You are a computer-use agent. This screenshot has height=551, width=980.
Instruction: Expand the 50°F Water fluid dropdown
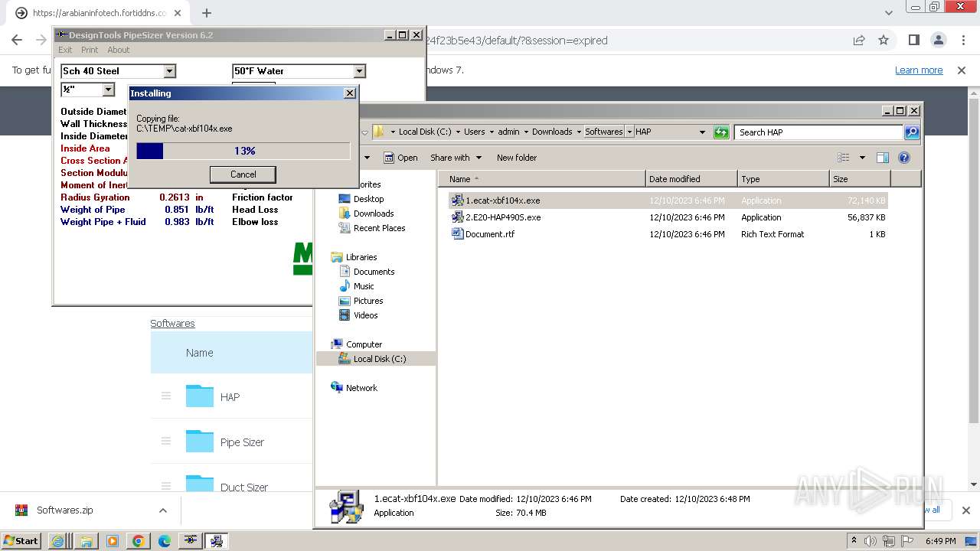359,71
